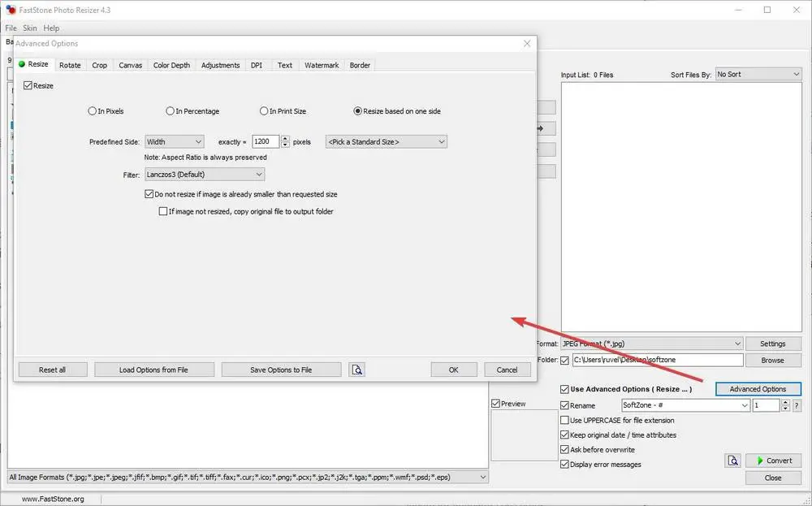The image size is (812, 506).
Task: Close the Advanced Options dialog with X
Action: pos(527,44)
